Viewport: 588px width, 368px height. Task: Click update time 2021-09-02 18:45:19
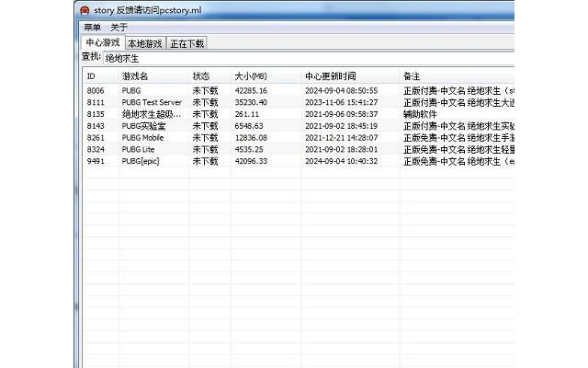[x=341, y=126]
